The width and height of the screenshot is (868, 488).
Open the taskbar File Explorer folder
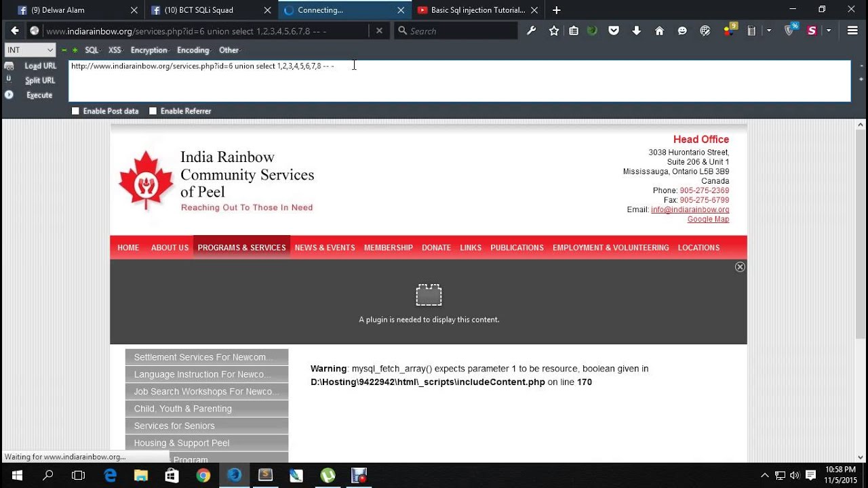[x=141, y=475]
